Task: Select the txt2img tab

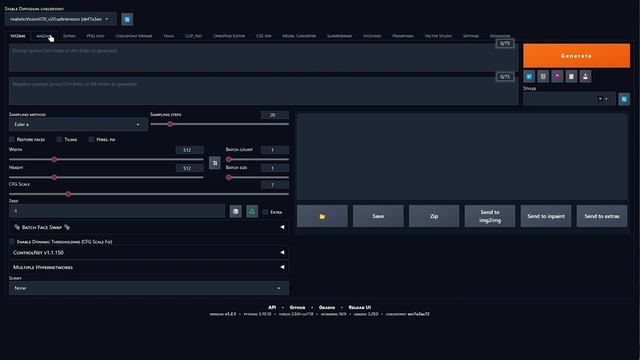Action: pos(18,36)
